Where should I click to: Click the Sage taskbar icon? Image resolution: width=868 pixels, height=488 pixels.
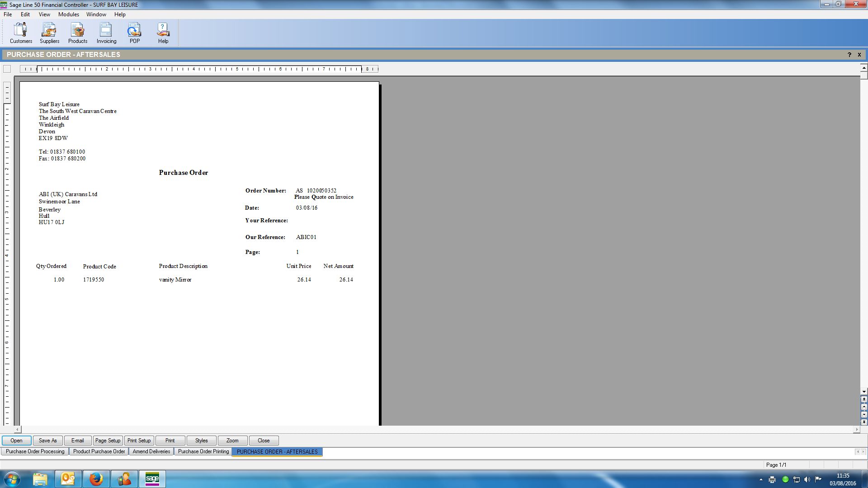pyautogui.click(x=152, y=479)
